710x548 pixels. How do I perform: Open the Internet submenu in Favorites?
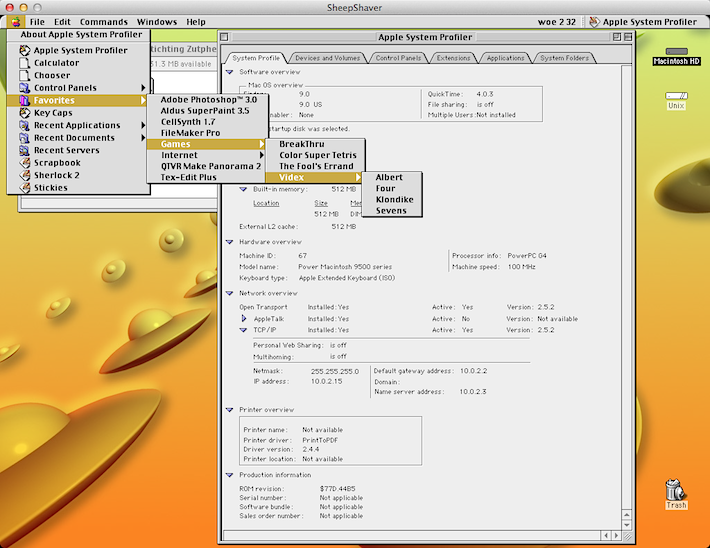208,155
